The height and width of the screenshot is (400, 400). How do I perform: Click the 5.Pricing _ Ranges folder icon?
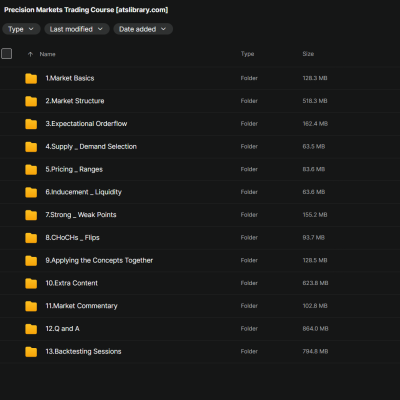(31, 169)
